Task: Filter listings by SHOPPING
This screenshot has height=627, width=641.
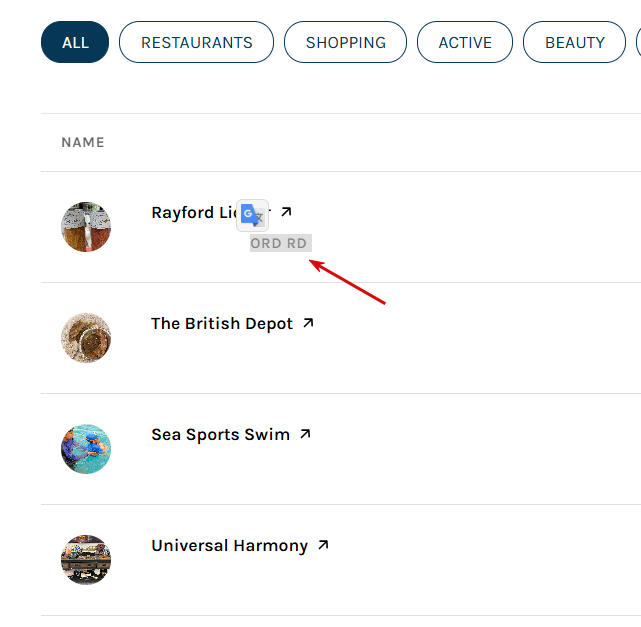Action: pyautogui.click(x=345, y=42)
